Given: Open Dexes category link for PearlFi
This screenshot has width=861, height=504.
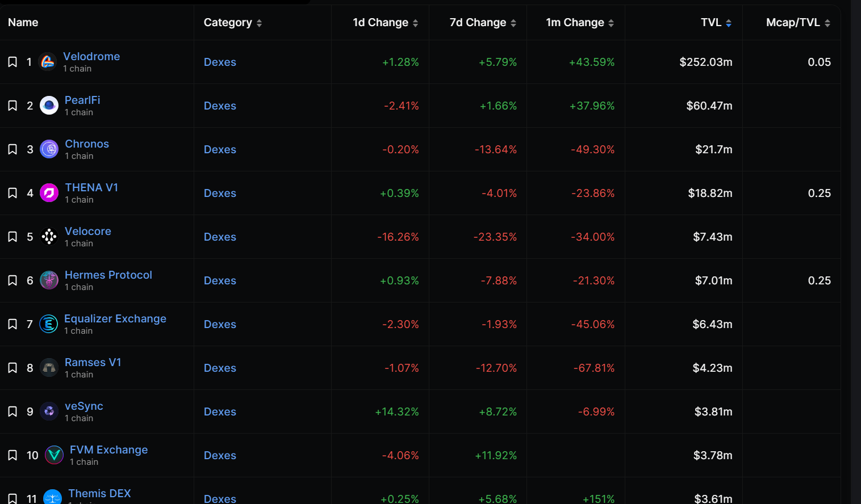Looking at the screenshot, I should click(x=220, y=106).
